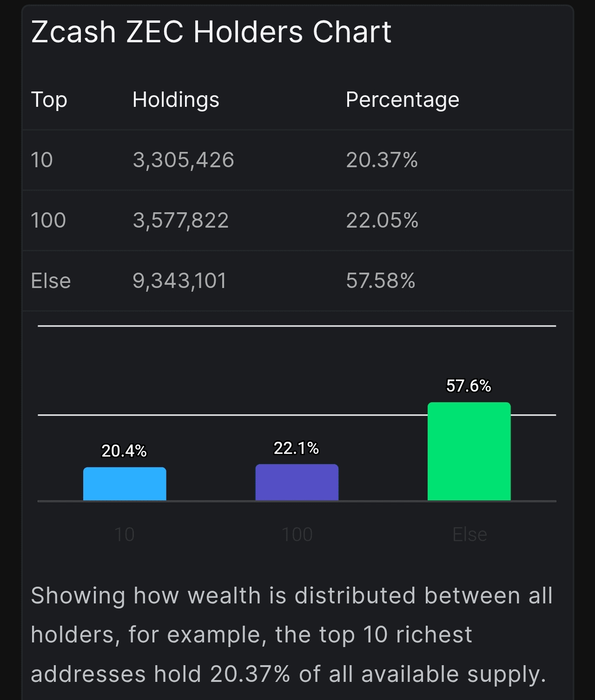Select the 57.58% percentage cell

(380, 281)
